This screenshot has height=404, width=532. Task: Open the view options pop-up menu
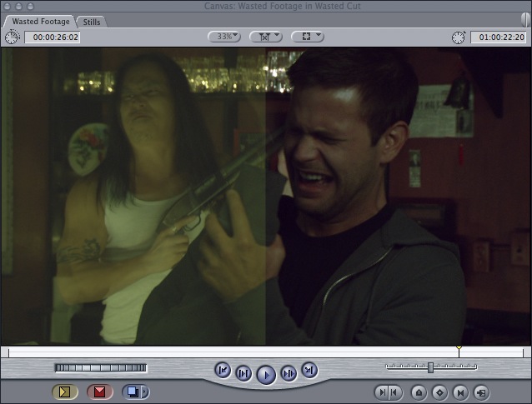pyautogui.click(x=308, y=37)
